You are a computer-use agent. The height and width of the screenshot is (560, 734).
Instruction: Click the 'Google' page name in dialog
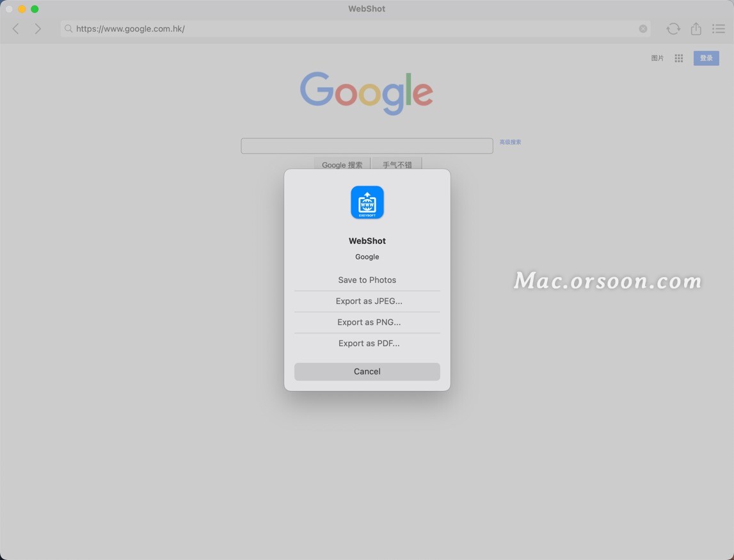point(367,257)
